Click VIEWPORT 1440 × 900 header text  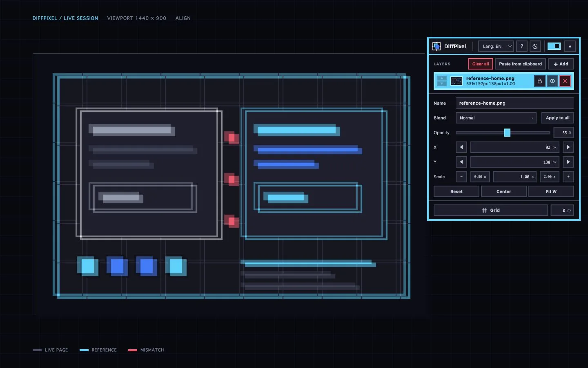[x=137, y=18]
